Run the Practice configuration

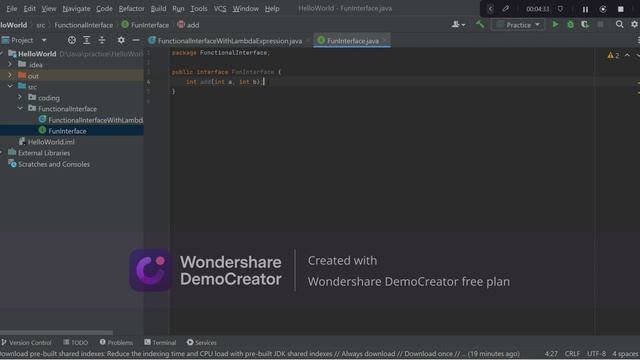(x=555, y=24)
